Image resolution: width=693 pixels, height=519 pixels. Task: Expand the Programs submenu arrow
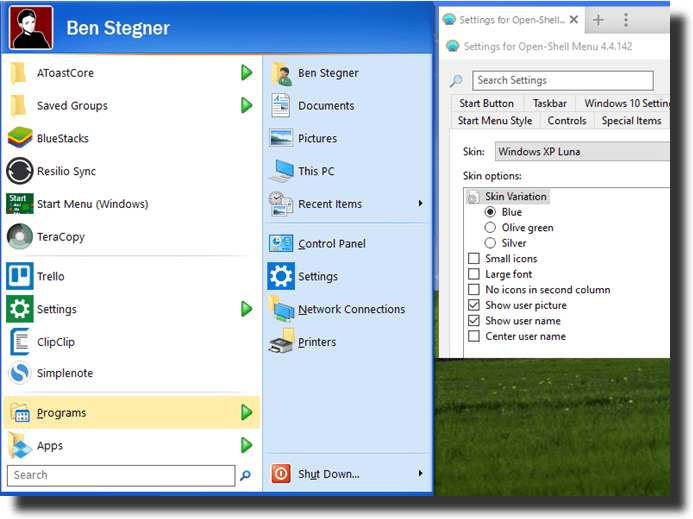pyautogui.click(x=247, y=412)
